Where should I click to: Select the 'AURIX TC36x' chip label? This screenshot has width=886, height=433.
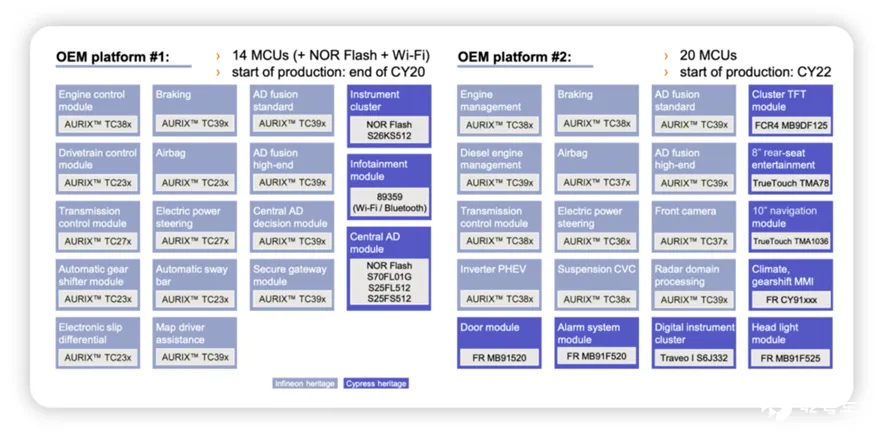[597, 241]
